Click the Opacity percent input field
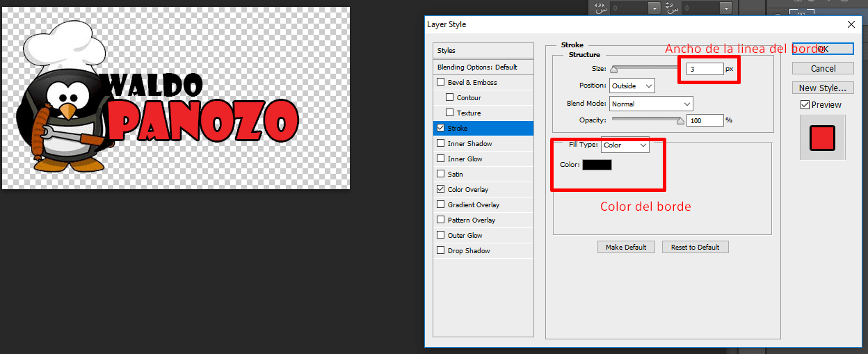 [705, 120]
